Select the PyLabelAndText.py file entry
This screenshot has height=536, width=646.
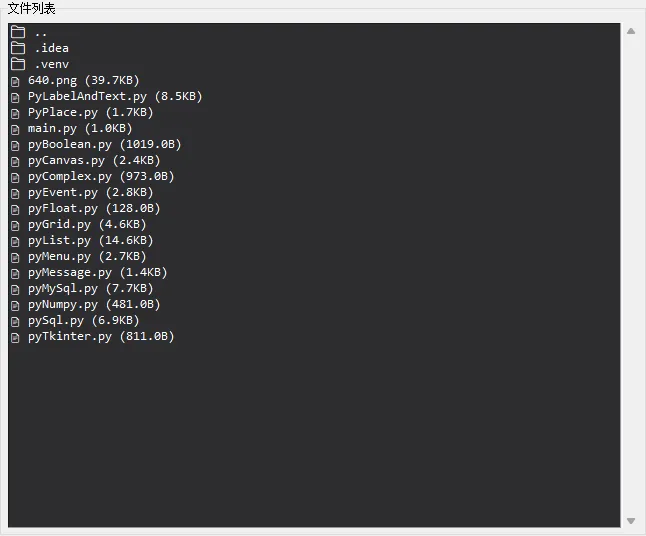[114, 96]
